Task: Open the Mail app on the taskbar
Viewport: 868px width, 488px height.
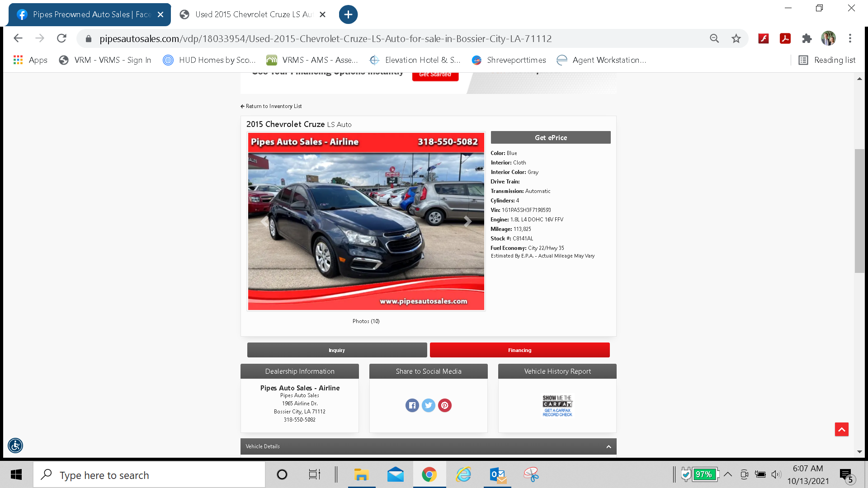Action: [396, 474]
